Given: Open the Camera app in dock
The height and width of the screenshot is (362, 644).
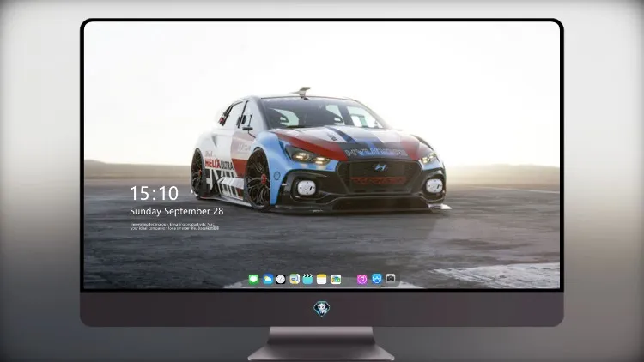Looking at the screenshot, I should pos(391,279).
